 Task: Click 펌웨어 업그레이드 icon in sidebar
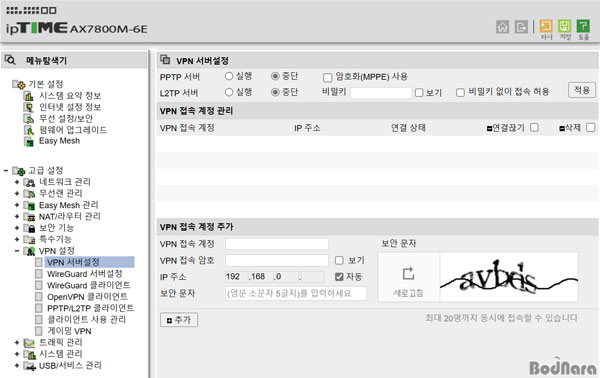(x=29, y=130)
